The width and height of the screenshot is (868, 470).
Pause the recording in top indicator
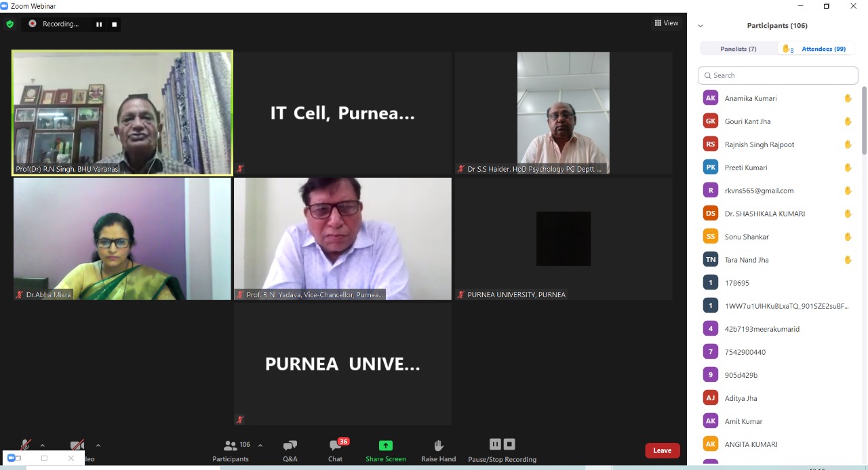[x=99, y=24]
